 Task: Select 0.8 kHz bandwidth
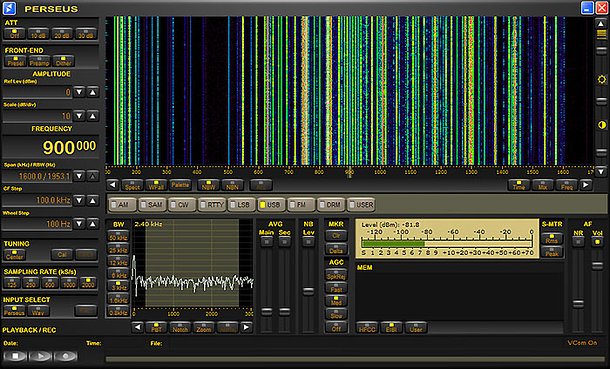point(118,311)
